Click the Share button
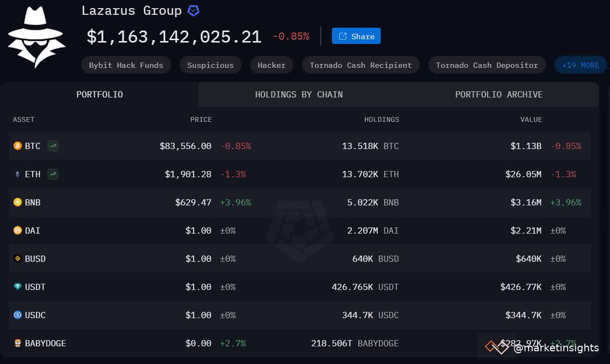Image resolution: width=610 pixels, height=364 pixels. [356, 36]
